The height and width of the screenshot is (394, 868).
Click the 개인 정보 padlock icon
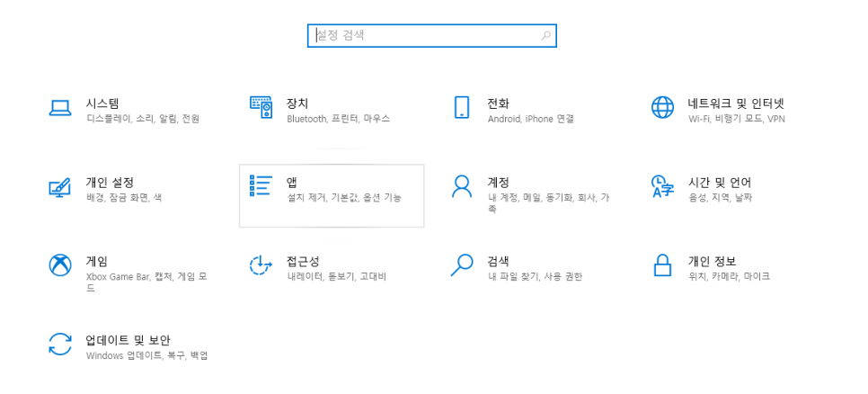click(x=662, y=265)
